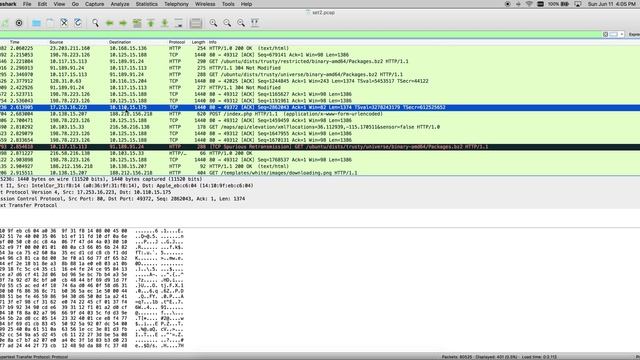Select the POST /index.php packet row
The height and width of the screenshot is (360, 640).
[x=320, y=114]
